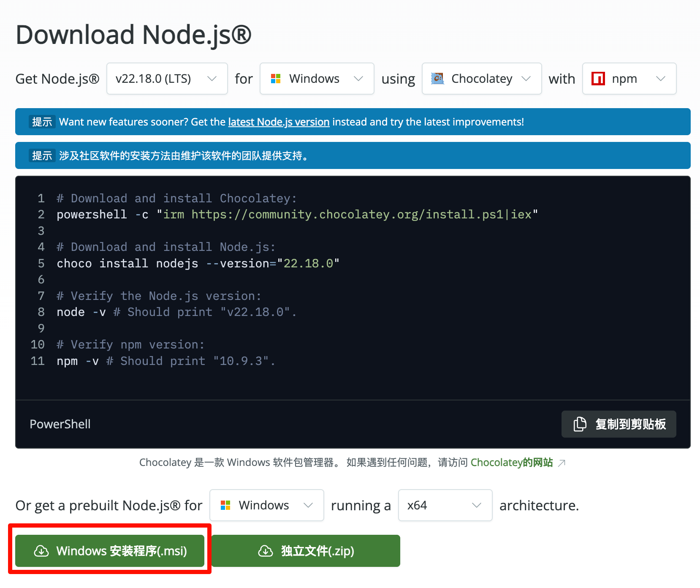Click the chevron of the x64 dropdown
This screenshot has height=588, width=700.
(x=477, y=505)
